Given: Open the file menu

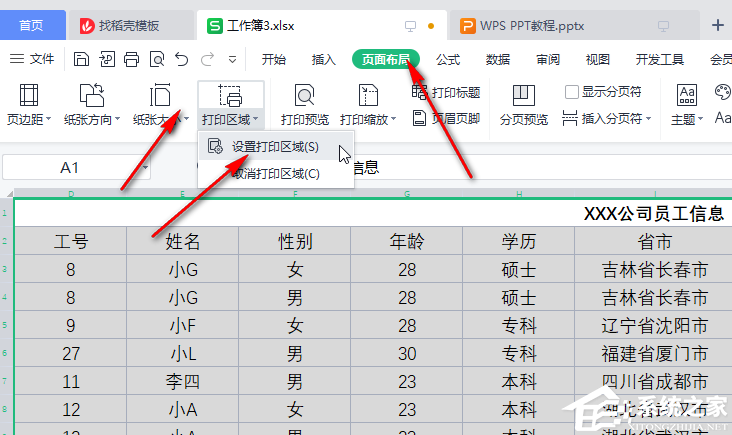Looking at the screenshot, I should (x=32, y=59).
